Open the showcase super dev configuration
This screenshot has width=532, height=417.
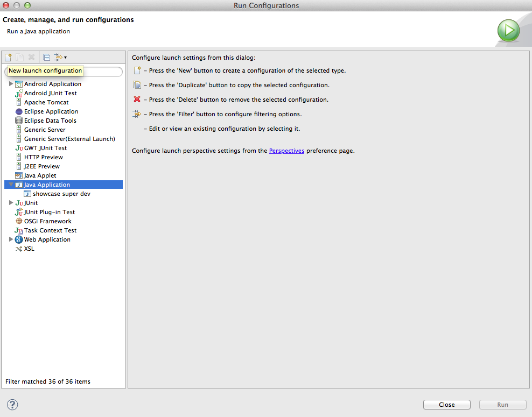[x=61, y=194]
